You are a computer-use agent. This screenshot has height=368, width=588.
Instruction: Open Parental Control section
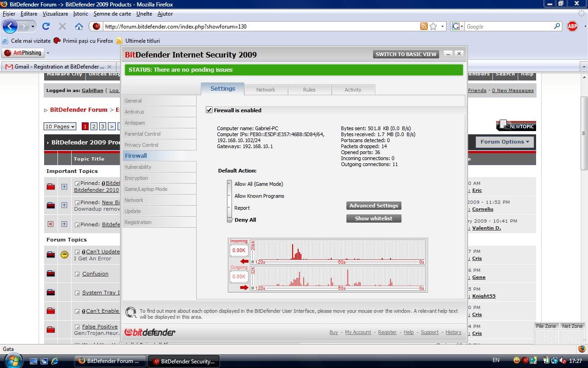tap(159, 134)
